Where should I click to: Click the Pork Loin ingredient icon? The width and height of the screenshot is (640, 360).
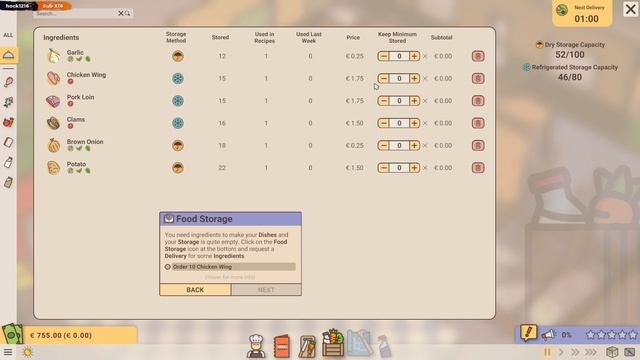point(53,101)
